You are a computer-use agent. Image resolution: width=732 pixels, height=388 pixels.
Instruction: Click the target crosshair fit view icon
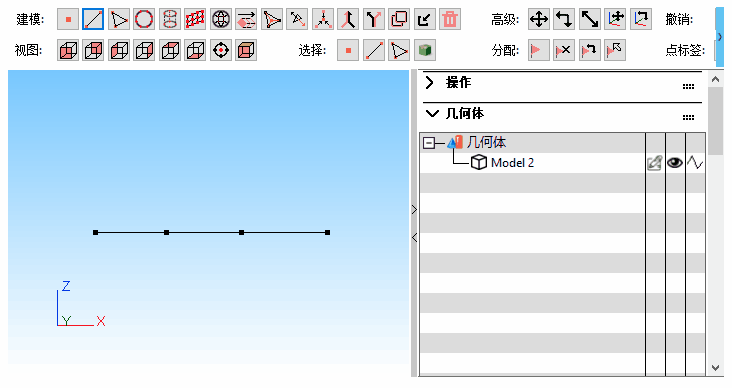(x=221, y=50)
